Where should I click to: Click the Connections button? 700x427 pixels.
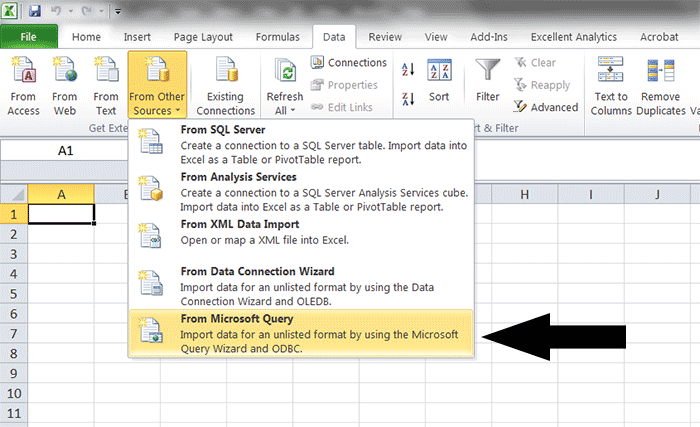point(348,63)
